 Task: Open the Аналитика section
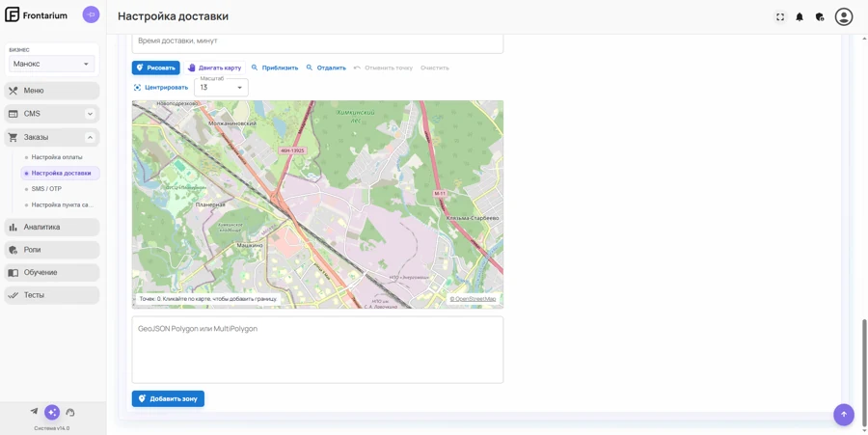(x=51, y=227)
